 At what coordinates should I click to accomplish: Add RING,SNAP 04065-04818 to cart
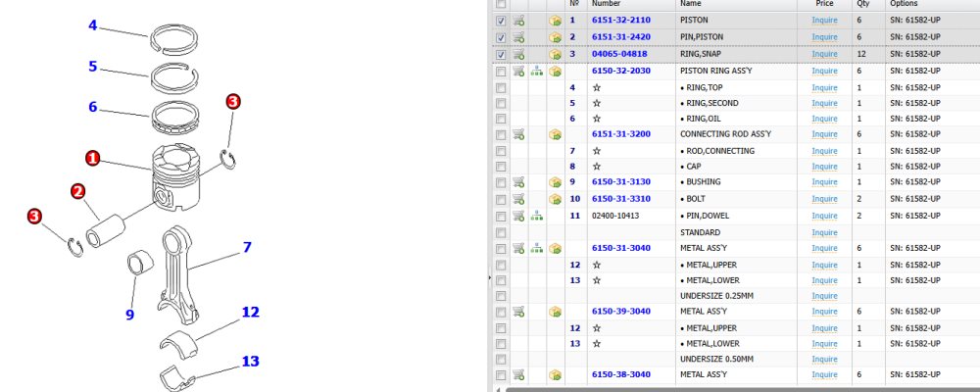(x=518, y=55)
